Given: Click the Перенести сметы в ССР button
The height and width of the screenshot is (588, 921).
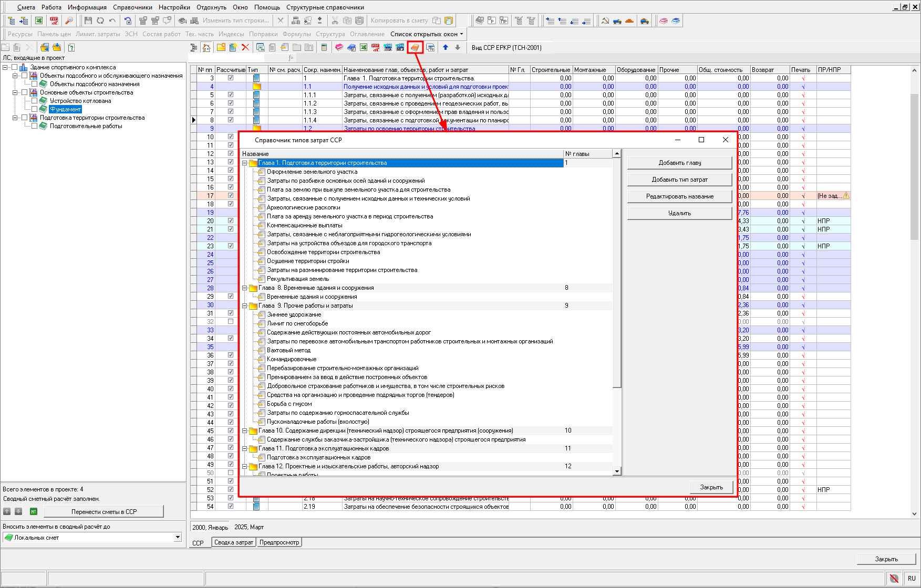Looking at the screenshot, I should coord(104,511).
